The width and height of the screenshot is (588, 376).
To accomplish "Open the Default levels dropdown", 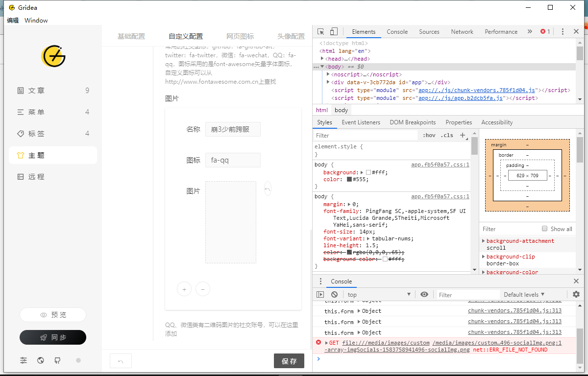I will coord(524,294).
